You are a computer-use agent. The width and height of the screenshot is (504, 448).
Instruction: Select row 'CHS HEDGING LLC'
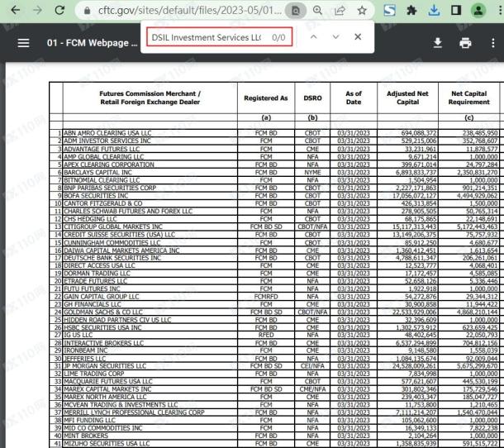[x=274, y=219]
